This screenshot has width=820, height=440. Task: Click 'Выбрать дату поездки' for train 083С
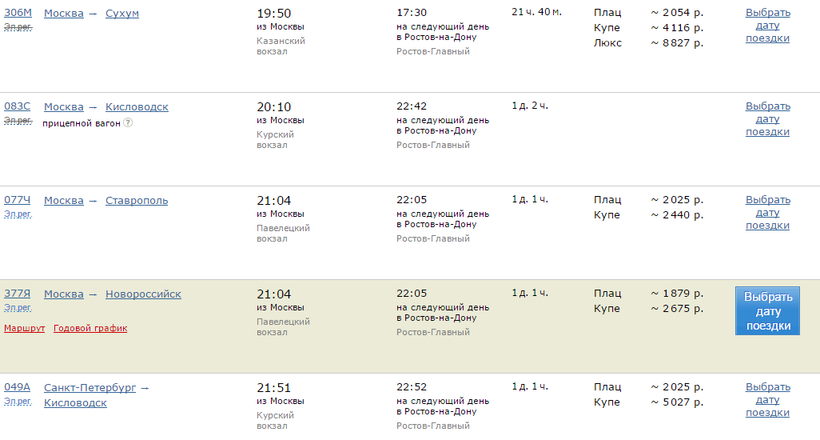(x=767, y=119)
